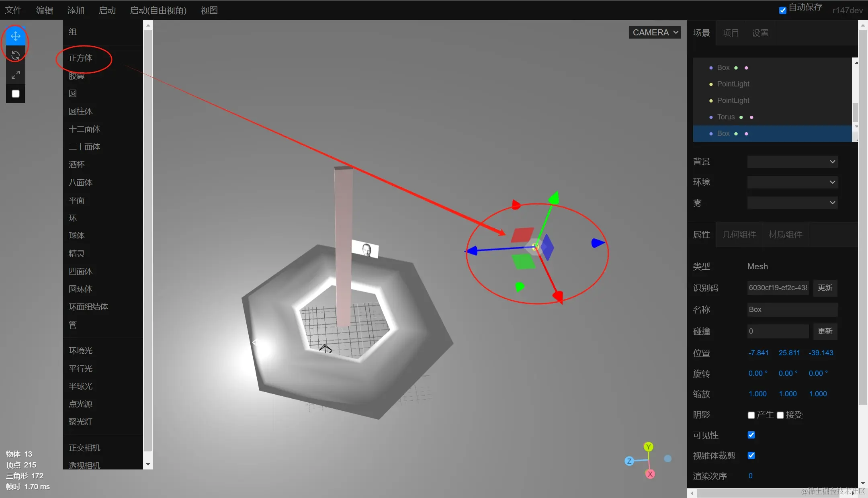Select the scale tool icon
This screenshot has height=498, width=868.
16,75
